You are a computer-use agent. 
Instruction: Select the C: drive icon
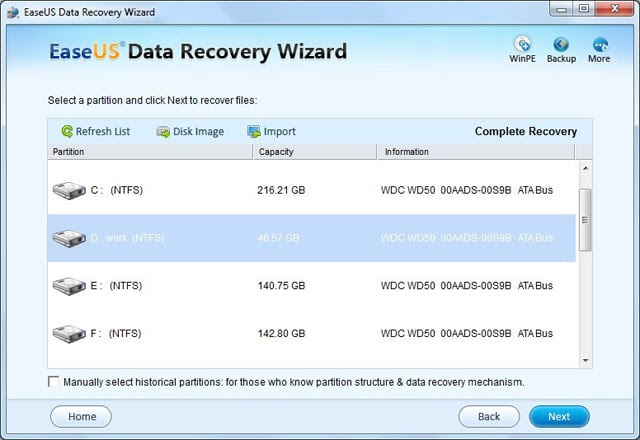(x=69, y=190)
